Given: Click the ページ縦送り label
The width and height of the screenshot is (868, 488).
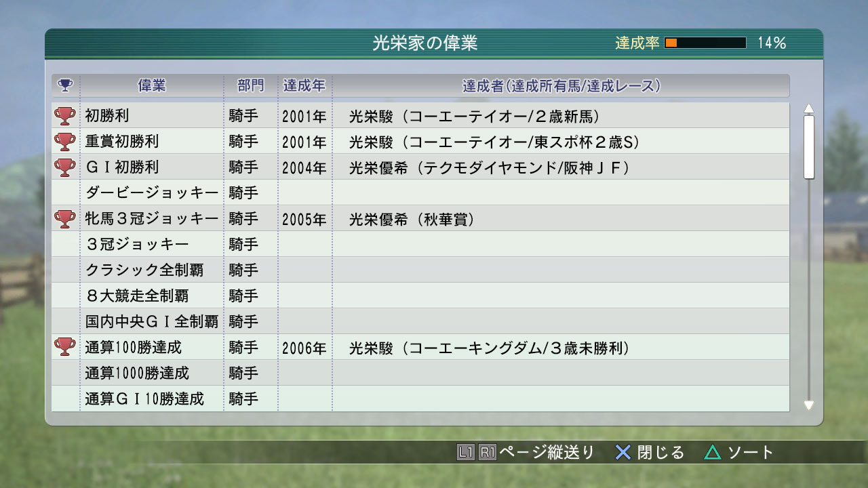Looking at the screenshot, I should point(547,452).
